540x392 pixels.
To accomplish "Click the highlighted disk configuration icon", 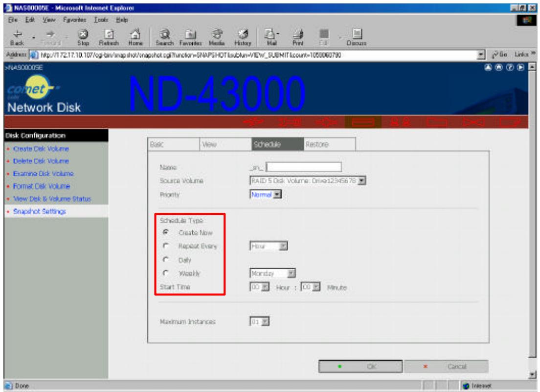I will click(x=363, y=122).
